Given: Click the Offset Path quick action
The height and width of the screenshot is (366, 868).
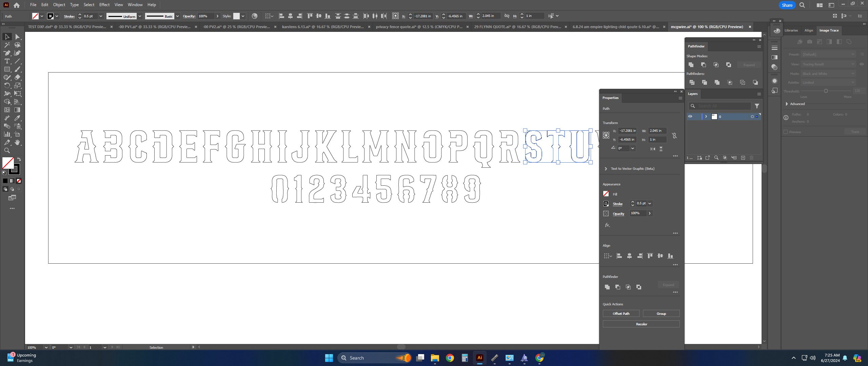Looking at the screenshot, I should coord(620,313).
